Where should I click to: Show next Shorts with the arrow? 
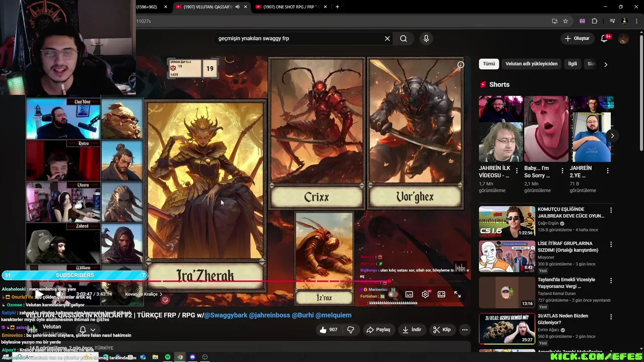612,136
